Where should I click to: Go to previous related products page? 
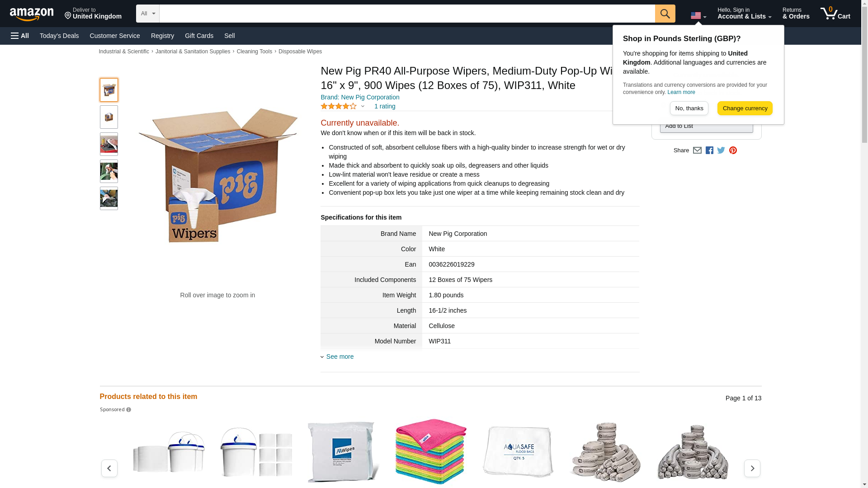(x=109, y=468)
